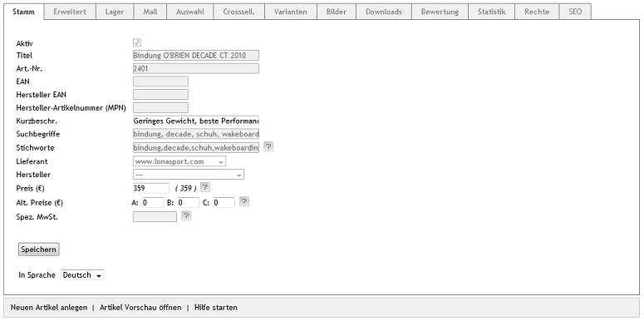Switch to the Erweitert tab
This screenshot has height=321, width=644.
(x=70, y=12)
